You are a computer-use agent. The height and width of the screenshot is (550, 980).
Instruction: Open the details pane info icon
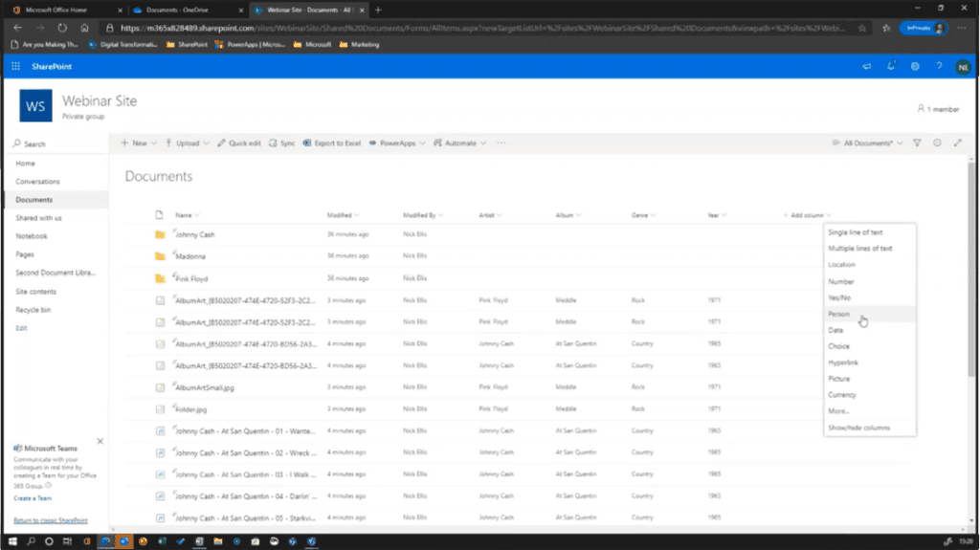click(937, 143)
